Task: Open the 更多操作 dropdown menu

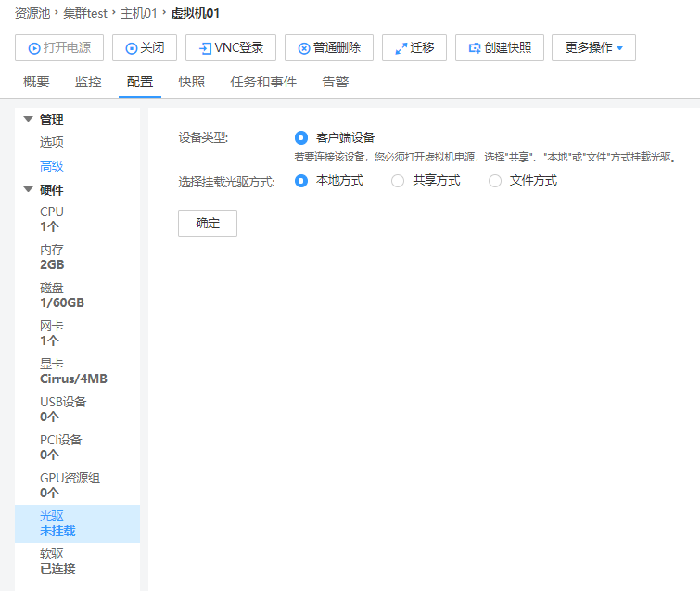Action: click(593, 48)
